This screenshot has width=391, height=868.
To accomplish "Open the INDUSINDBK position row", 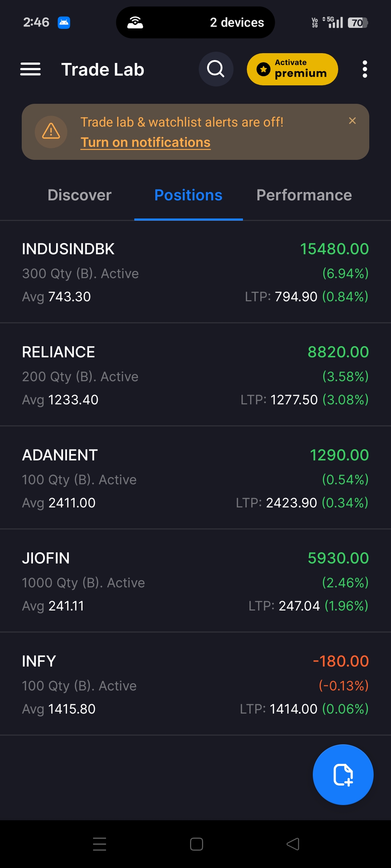I will pyautogui.click(x=195, y=272).
